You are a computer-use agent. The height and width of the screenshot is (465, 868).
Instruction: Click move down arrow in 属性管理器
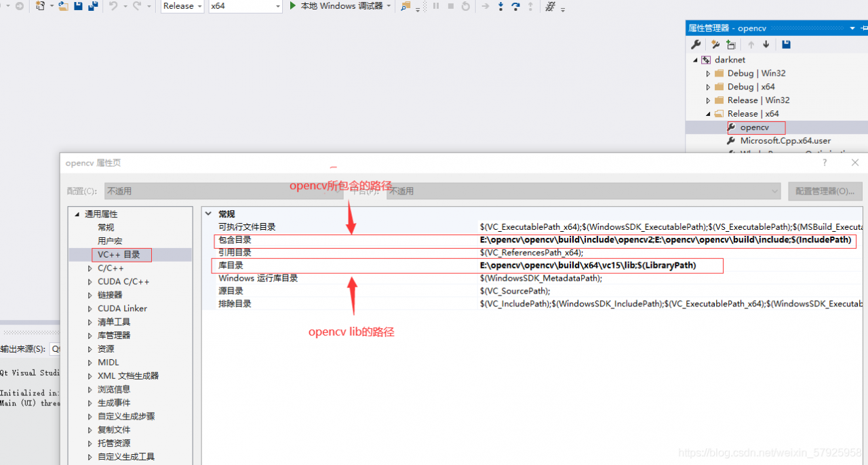tap(766, 45)
